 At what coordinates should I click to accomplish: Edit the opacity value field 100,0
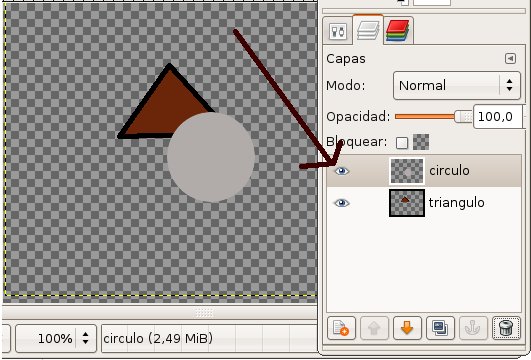point(497,117)
